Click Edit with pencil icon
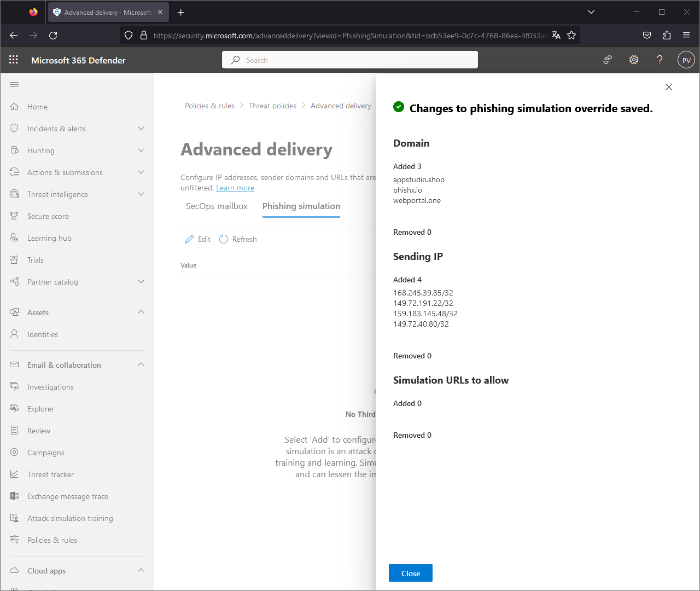The height and width of the screenshot is (591, 700). click(197, 239)
